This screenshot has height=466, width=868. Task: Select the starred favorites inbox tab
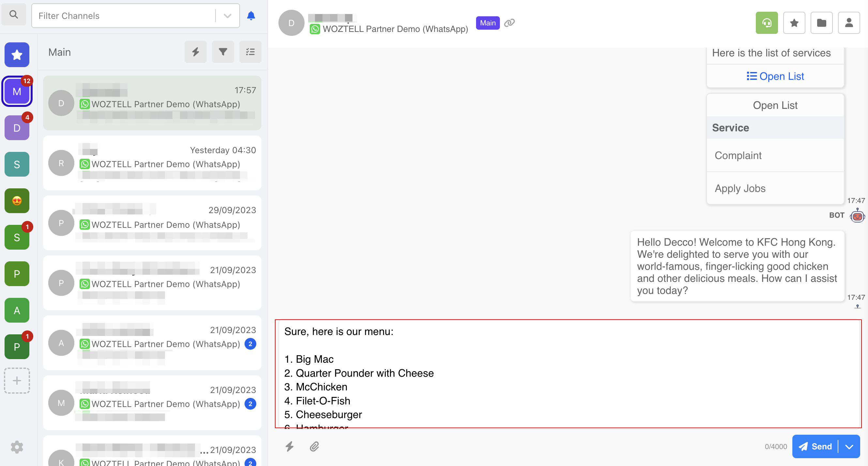pyautogui.click(x=17, y=55)
